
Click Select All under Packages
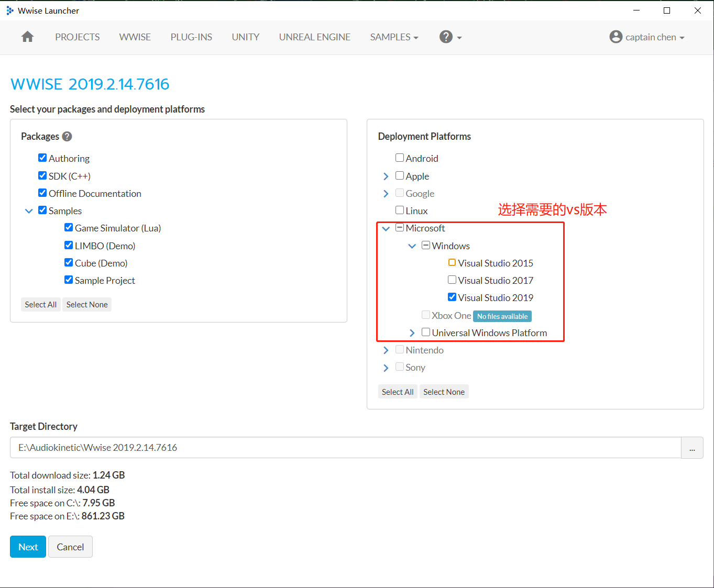(41, 305)
